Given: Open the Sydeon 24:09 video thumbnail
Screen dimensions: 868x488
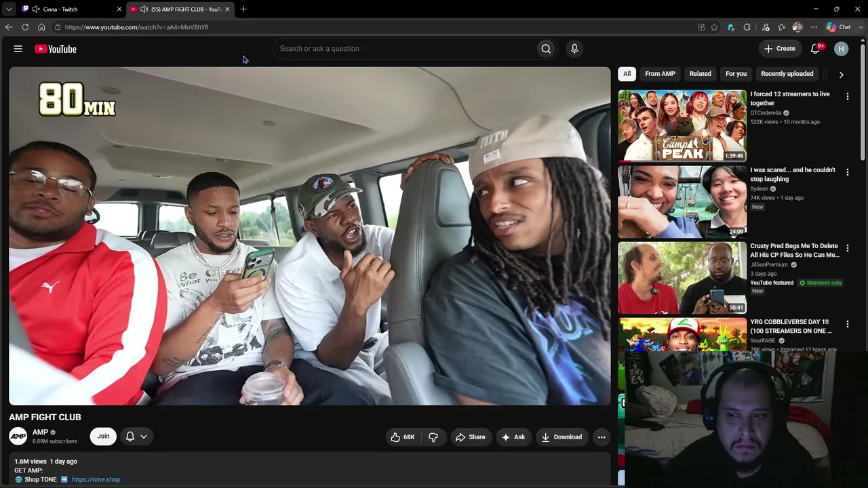Looking at the screenshot, I should (x=682, y=201).
